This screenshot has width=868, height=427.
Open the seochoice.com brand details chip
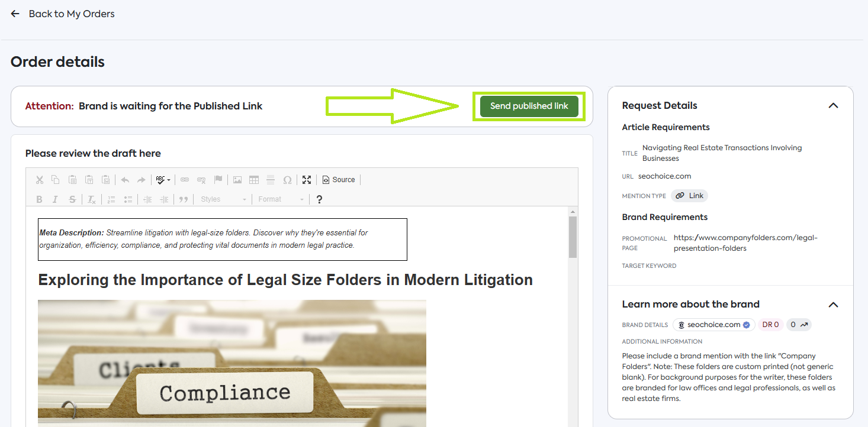point(714,325)
